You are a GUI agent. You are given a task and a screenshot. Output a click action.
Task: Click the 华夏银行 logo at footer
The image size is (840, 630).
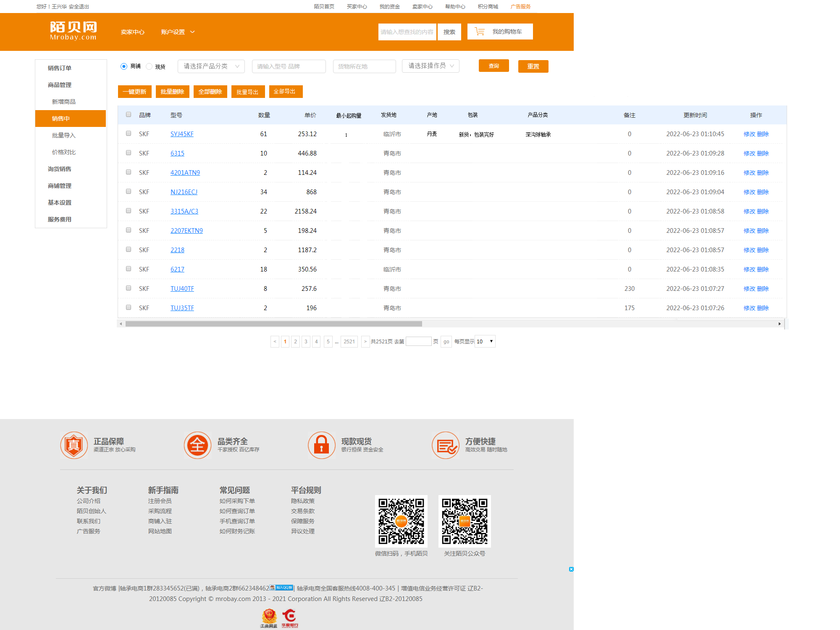289,618
